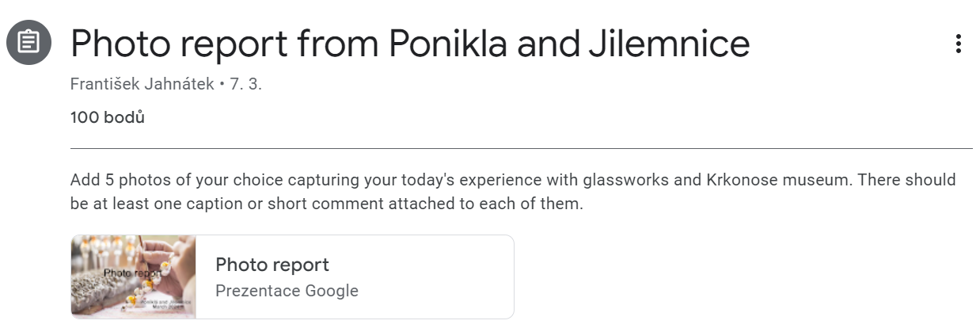Open the Photo report attachment thumbnail

(x=133, y=277)
